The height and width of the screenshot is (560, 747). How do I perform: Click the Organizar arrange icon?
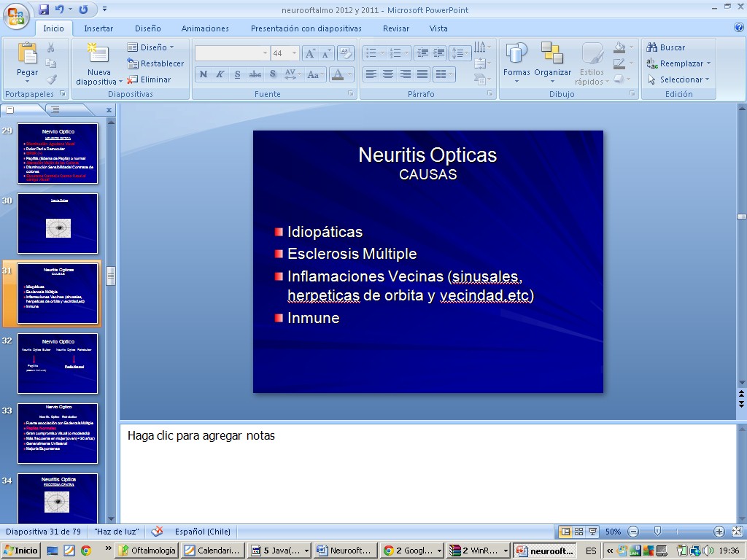pos(552,55)
